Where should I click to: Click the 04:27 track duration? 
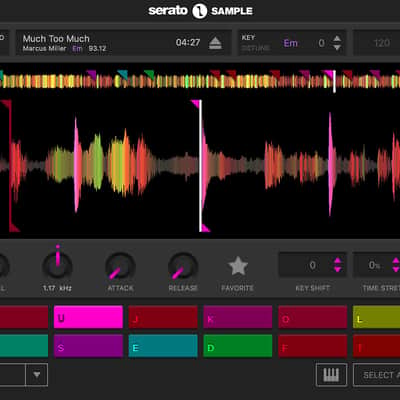coord(188,43)
